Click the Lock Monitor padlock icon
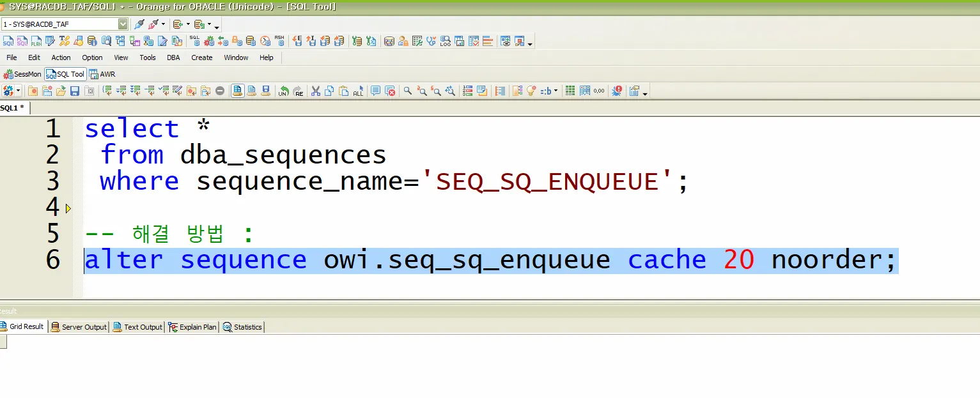The width and height of the screenshot is (980, 398). [237, 42]
